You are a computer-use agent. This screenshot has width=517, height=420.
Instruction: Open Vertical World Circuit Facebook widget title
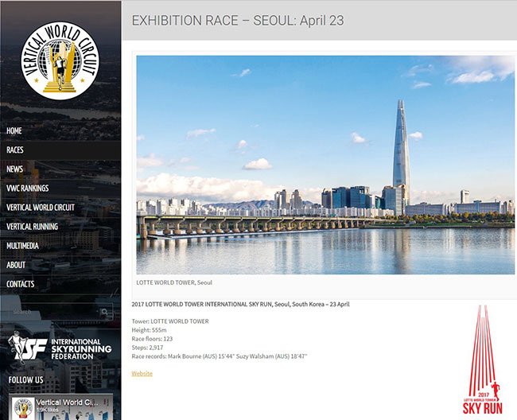tap(67, 402)
